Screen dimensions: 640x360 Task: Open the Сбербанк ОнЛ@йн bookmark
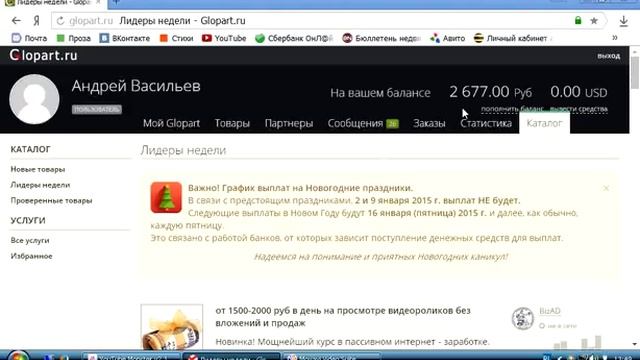pos(294,38)
